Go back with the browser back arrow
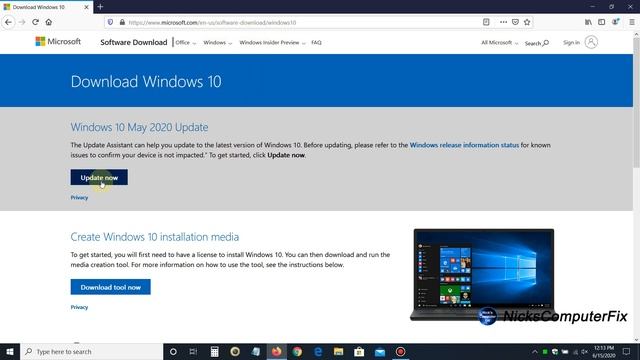This screenshot has width=640, height=360. (8, 22)
